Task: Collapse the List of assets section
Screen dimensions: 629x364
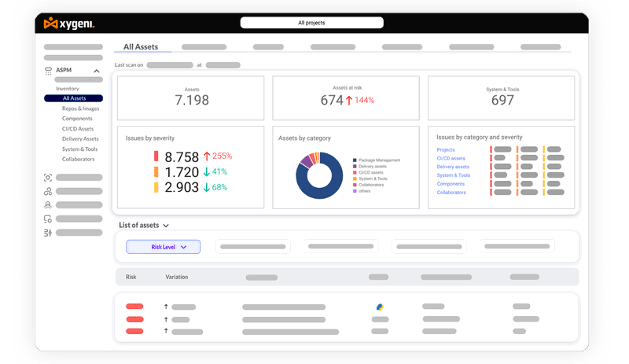Action: pyautogui.click(x=166, y=226)
